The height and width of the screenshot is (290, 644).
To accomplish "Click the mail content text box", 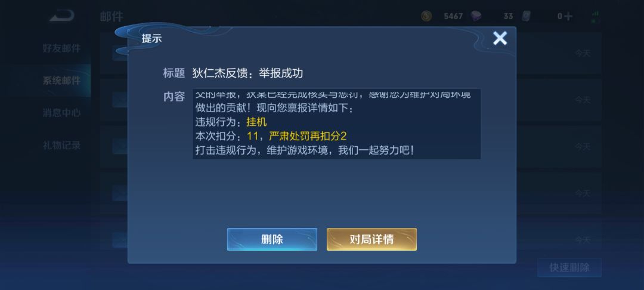I will tap(336, 124).
